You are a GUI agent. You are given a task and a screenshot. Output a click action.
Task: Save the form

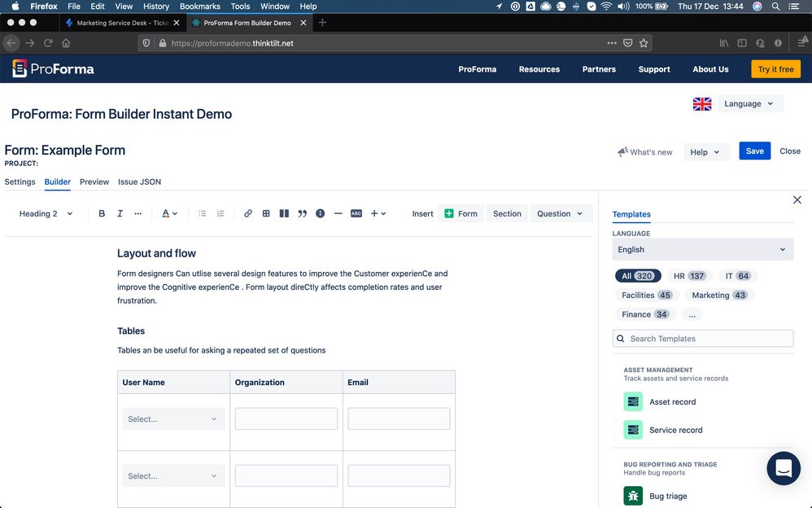(754, 151)
